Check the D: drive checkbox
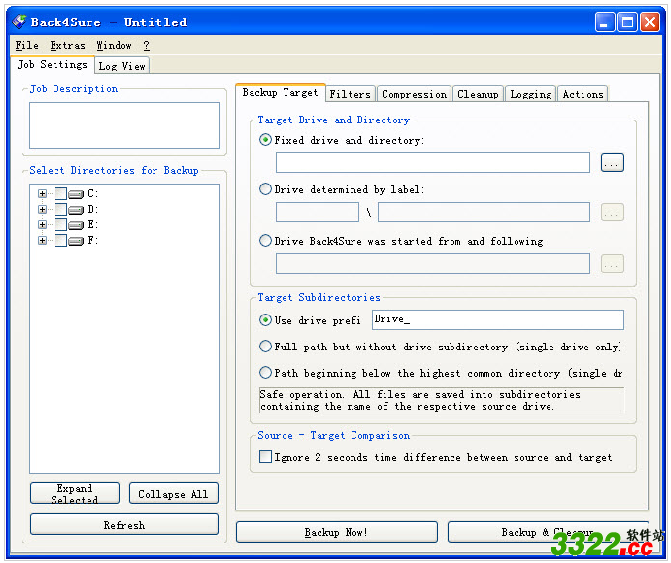 [x=61, y=210]
